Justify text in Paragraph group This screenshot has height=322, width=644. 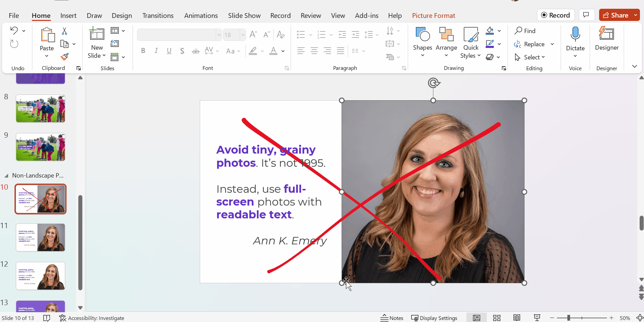tap(341, 51)
